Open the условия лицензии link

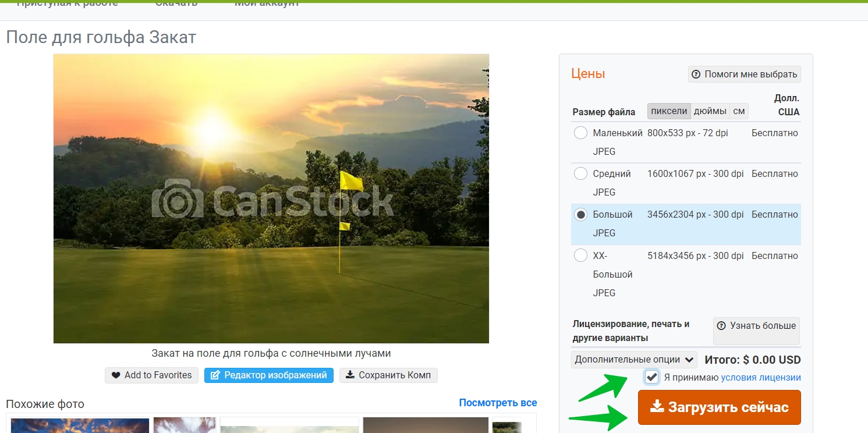[761, 378]
